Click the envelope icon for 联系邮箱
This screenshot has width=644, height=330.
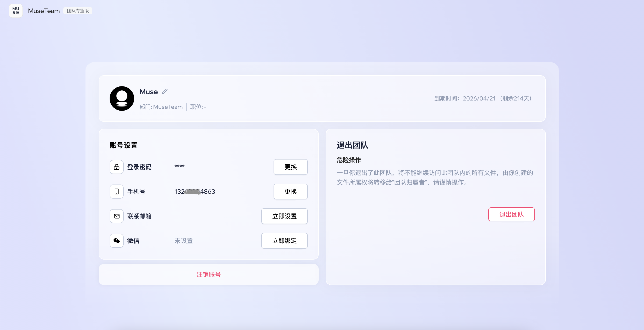click(x=116, y=216)
